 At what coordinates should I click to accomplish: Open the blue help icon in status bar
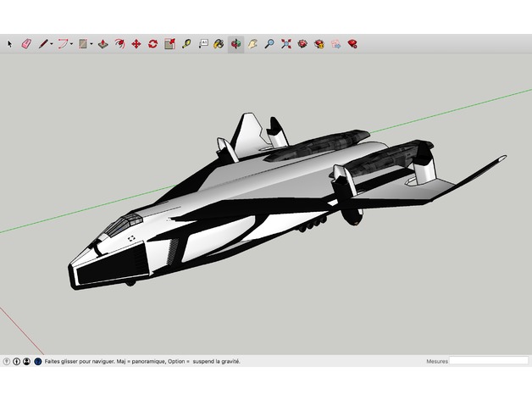pyautogui.click(x=38, y=361)
